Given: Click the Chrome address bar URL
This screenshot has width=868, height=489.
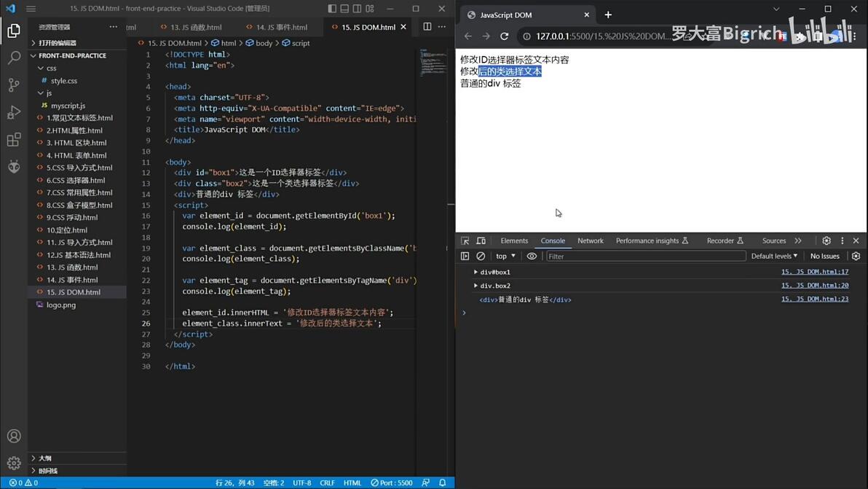Looking at the screenshot, I should [x=602, y=36].
